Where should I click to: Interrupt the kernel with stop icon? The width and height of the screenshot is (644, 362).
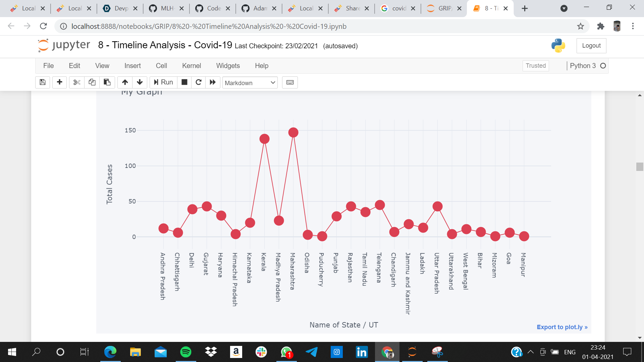tap(184, 82)
